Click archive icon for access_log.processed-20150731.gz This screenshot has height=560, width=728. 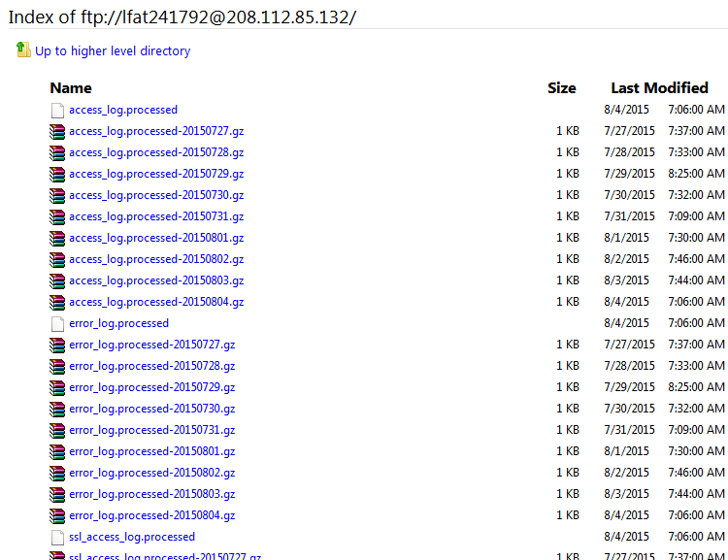[x=57, y=217]
